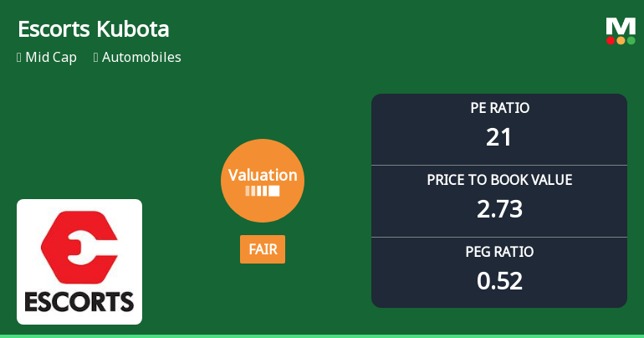
Task: Click the PEG RATIO heading
Action: [x=499, y=252]
